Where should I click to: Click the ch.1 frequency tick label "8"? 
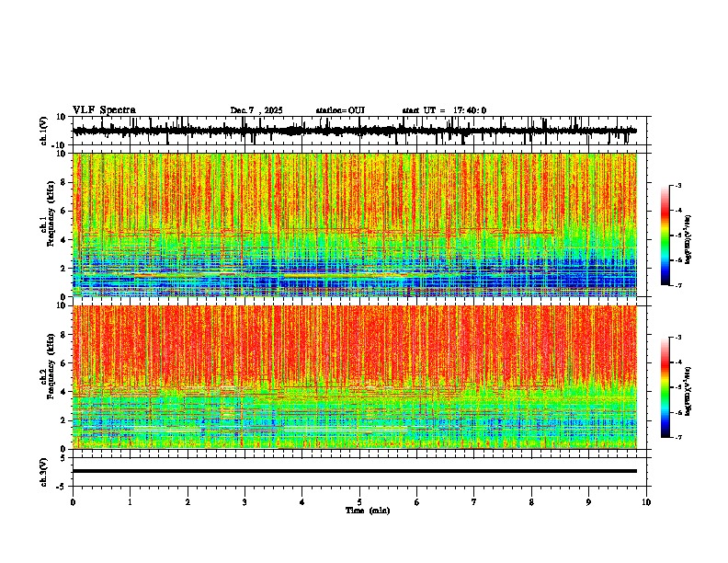63,182
